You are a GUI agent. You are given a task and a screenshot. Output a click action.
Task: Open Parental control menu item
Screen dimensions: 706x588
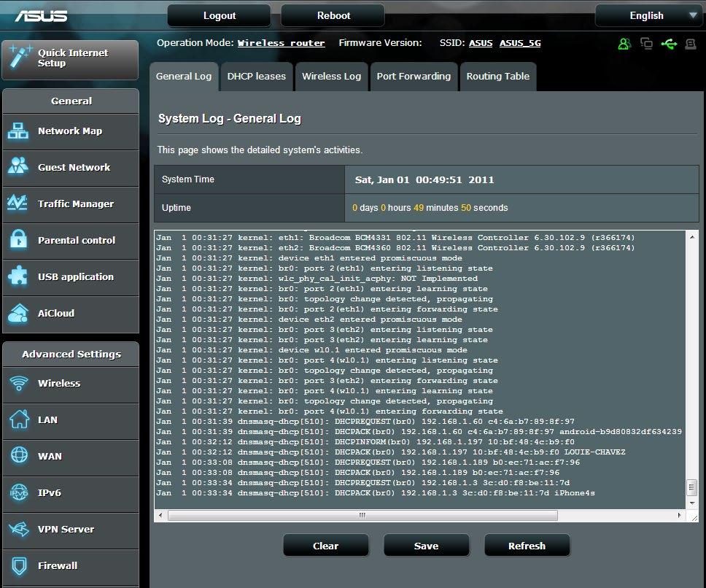(71, 241)
